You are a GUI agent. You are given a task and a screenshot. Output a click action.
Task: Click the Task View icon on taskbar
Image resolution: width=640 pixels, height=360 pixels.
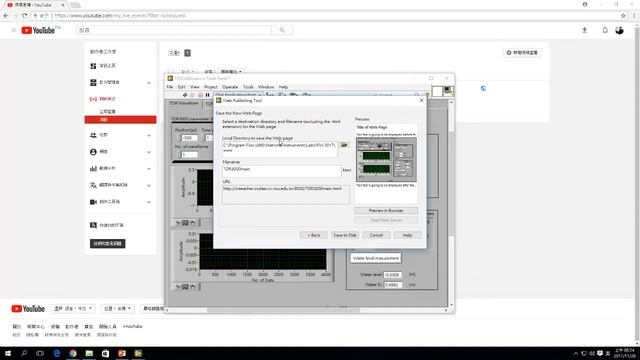pos(40,353)
